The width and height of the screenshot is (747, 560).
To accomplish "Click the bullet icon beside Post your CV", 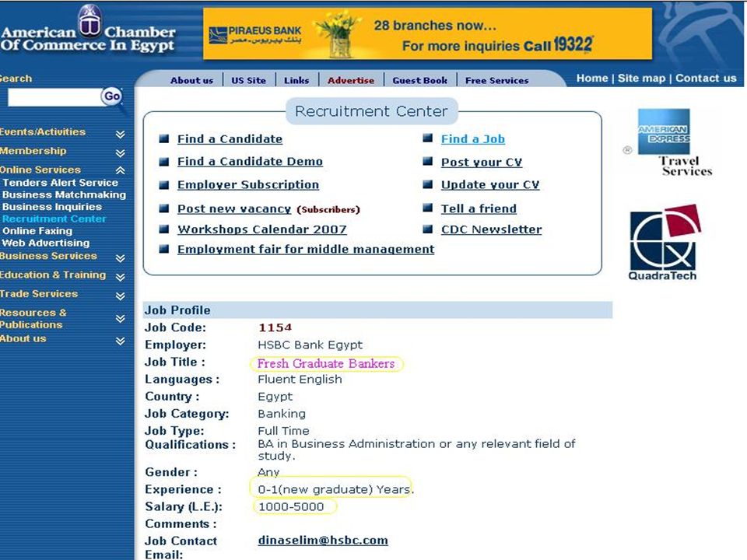I will click(427, 162).
